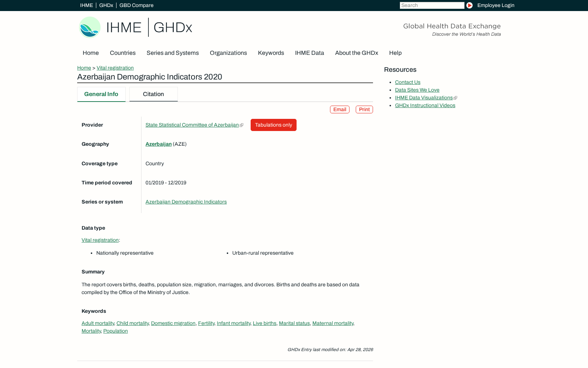Click the Vital registration breadcrumb link
588x368 pixels.
[x=115, y=68]
